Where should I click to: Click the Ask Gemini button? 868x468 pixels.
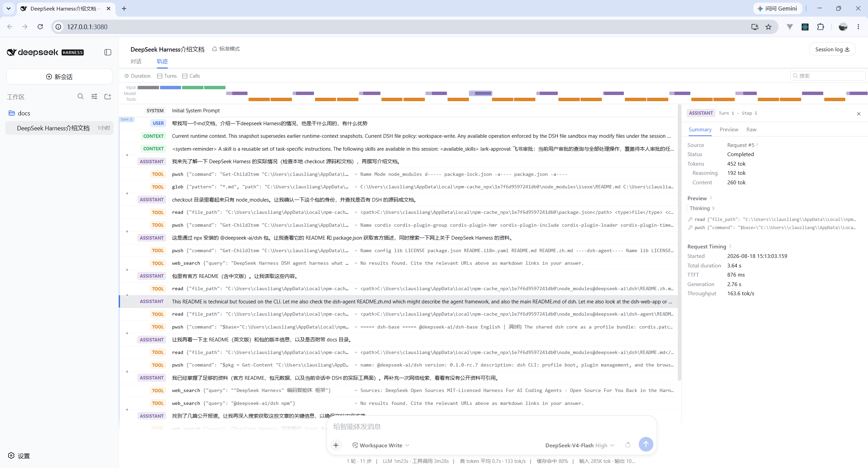coord(777,8)
